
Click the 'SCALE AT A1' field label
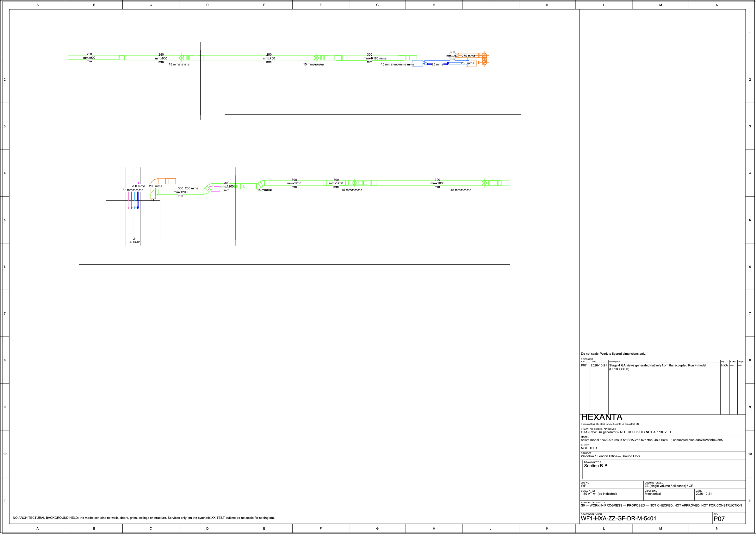click(x=588, y=491)
